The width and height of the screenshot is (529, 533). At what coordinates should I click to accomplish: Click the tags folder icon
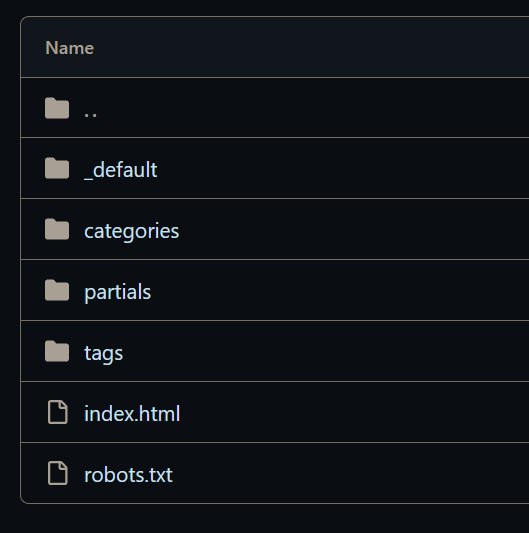57,351
